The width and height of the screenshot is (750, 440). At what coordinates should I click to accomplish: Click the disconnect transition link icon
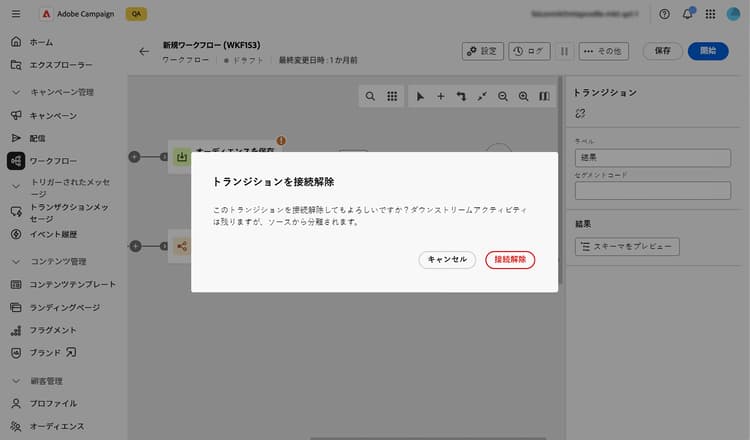click(x=580, y=113)
